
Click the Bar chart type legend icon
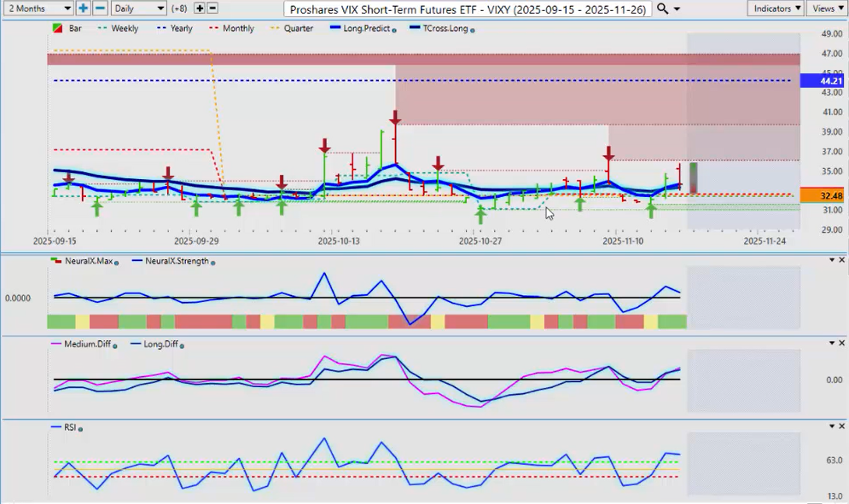58,28
